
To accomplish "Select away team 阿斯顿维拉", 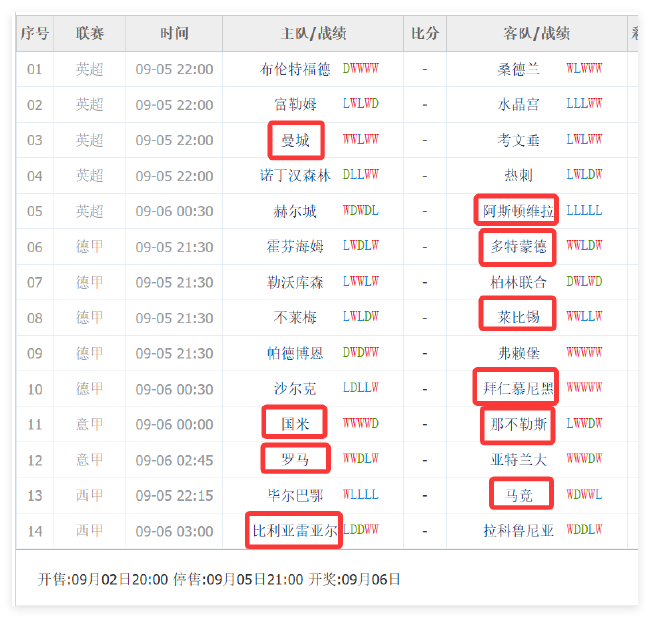I will pyautogui.click(x=518, y=211).
